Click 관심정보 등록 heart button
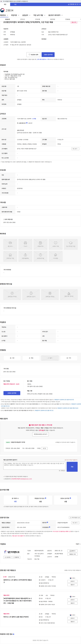81x644 pixels. (x=33, y=55)
